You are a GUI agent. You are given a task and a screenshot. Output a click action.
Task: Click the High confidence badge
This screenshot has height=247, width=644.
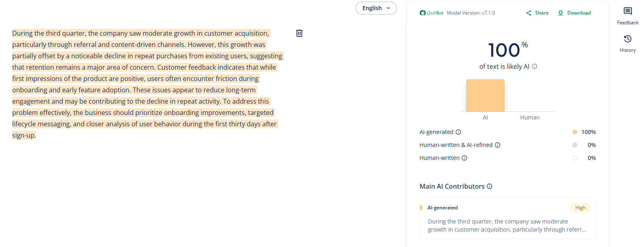pos(580,208)
